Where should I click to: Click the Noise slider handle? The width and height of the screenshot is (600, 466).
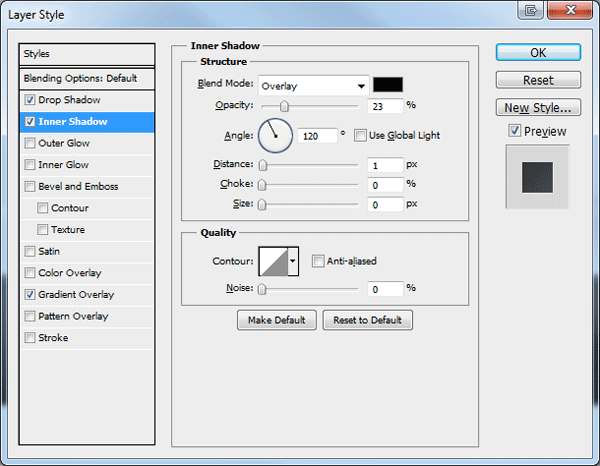tap(262, 289)
